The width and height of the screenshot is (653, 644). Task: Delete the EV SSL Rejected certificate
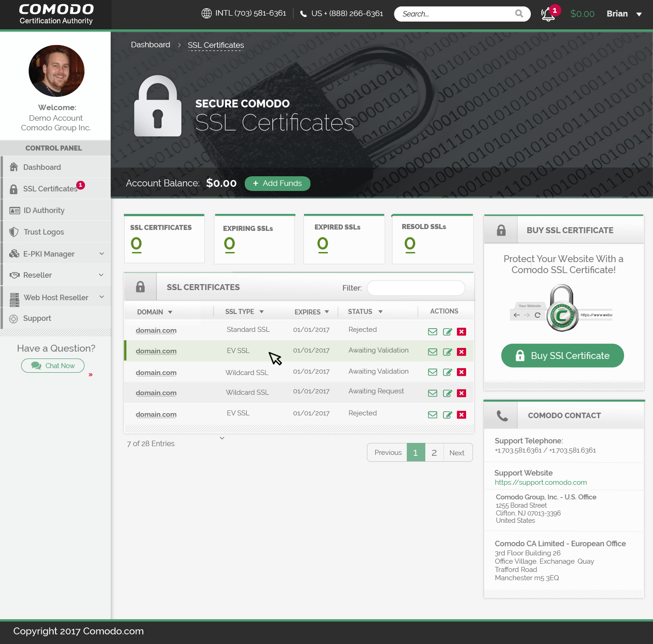tap(462, 415)
